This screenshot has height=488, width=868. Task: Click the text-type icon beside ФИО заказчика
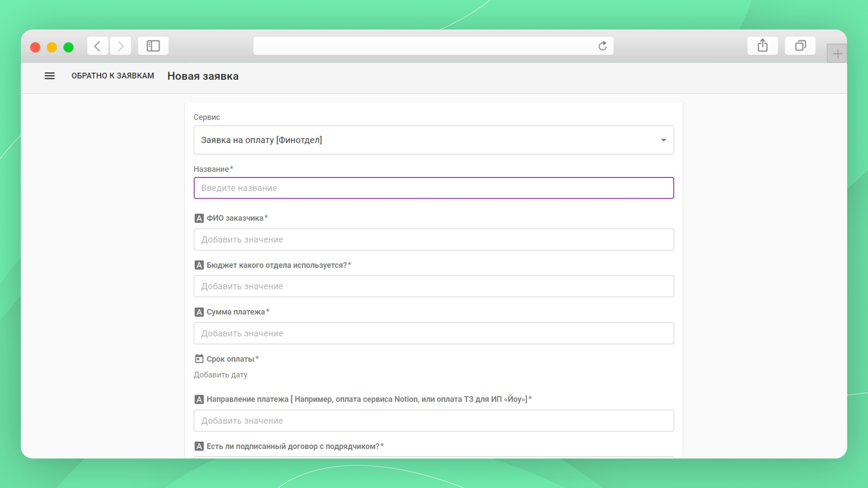click(x=199, y=218)
